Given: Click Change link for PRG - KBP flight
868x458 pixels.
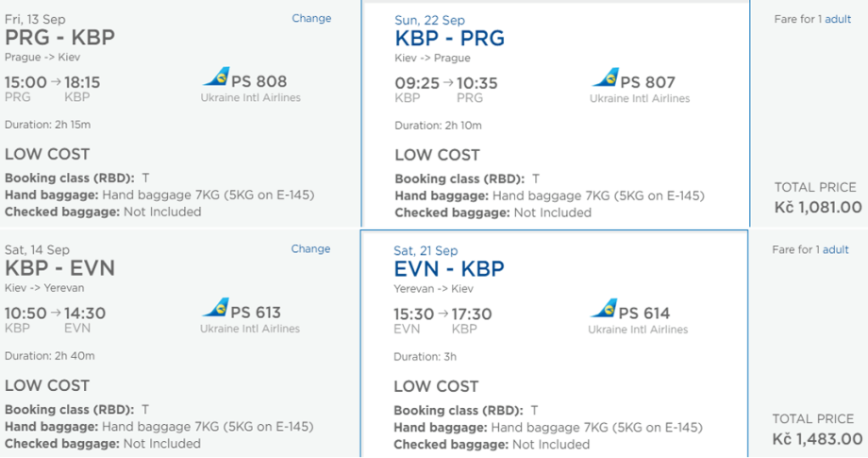Looking at the screenshot, I should [x=311, y=18].
